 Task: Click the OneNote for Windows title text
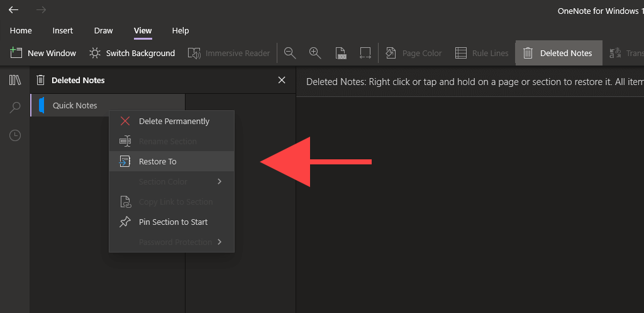(x=601, y=11)
